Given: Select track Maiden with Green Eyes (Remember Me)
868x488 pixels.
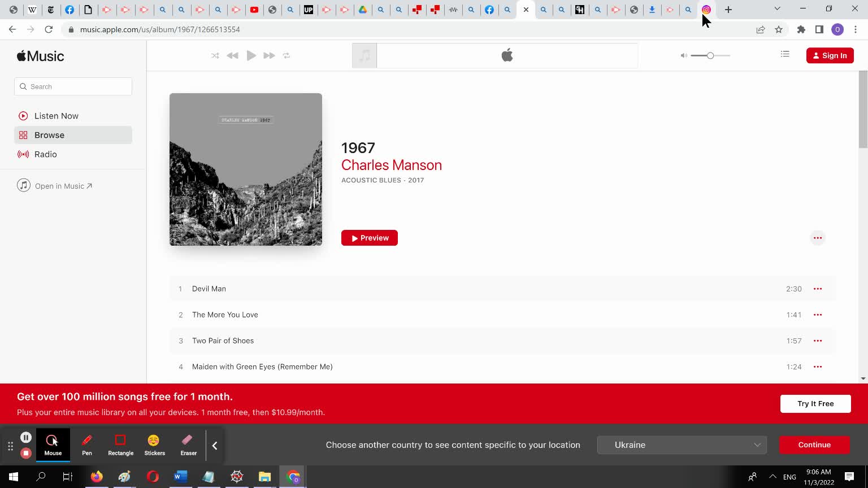Looking at the screenshot, I should pos(502,367).
